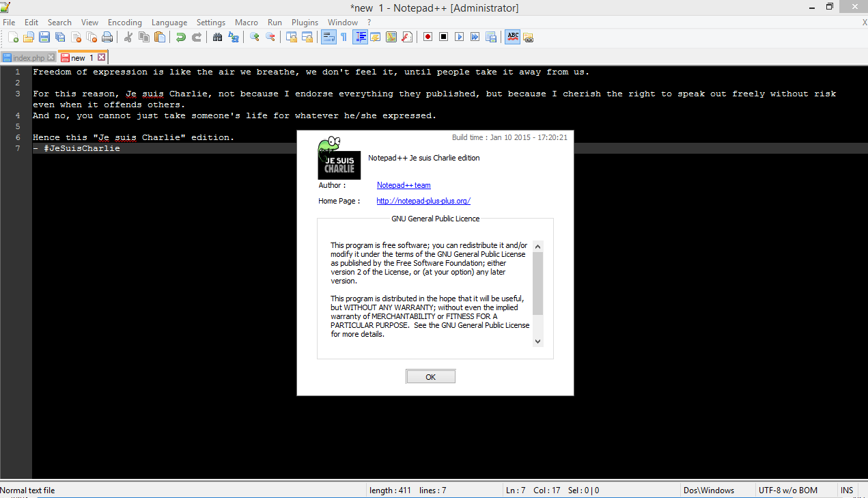The image size is (868, 498).
Task: Close the index.php tab with its X
Action: 51,57
